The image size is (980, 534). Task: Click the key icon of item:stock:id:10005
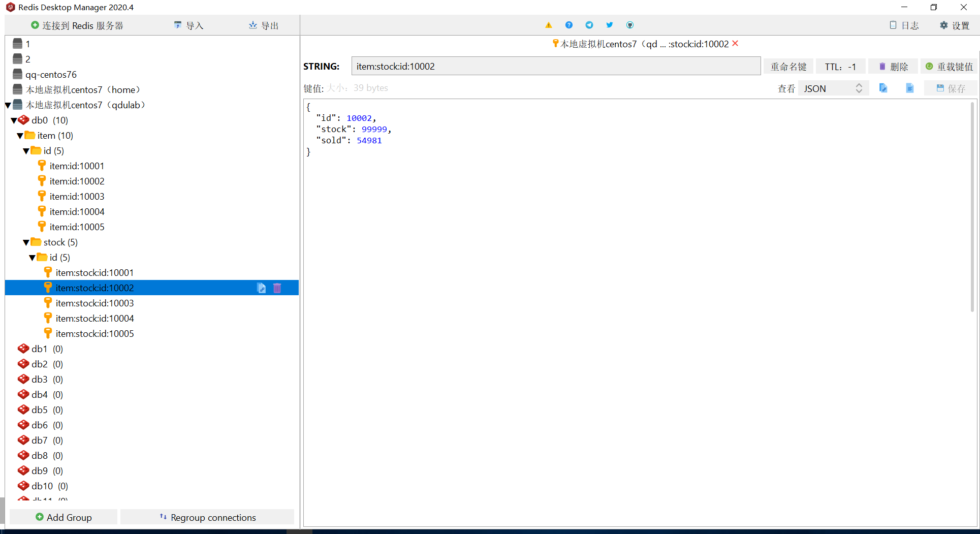48,333
